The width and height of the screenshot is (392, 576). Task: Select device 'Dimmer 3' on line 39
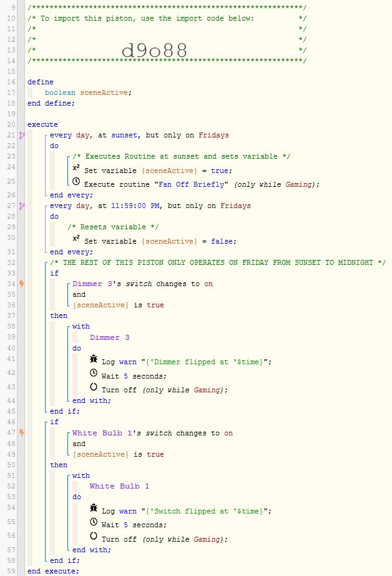[110, 337]
